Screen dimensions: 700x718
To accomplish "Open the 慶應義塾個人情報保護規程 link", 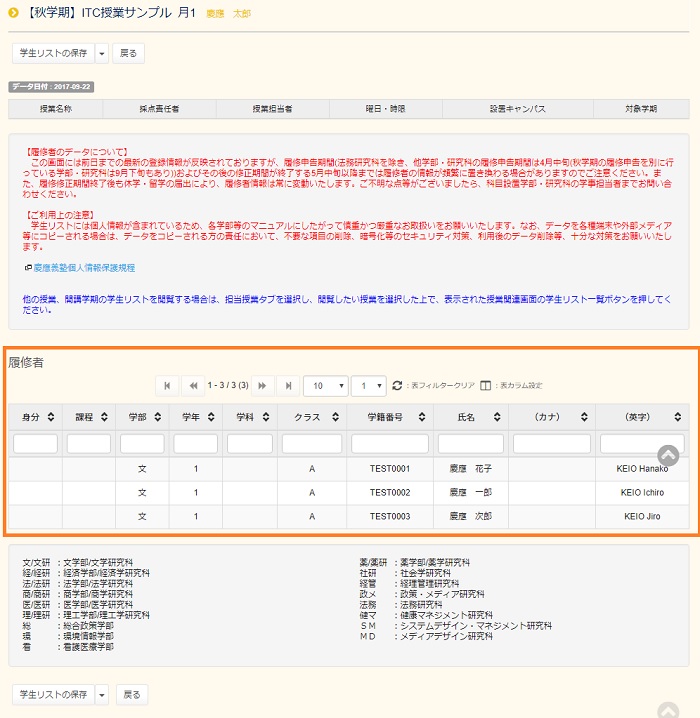I will click(83, 268).
